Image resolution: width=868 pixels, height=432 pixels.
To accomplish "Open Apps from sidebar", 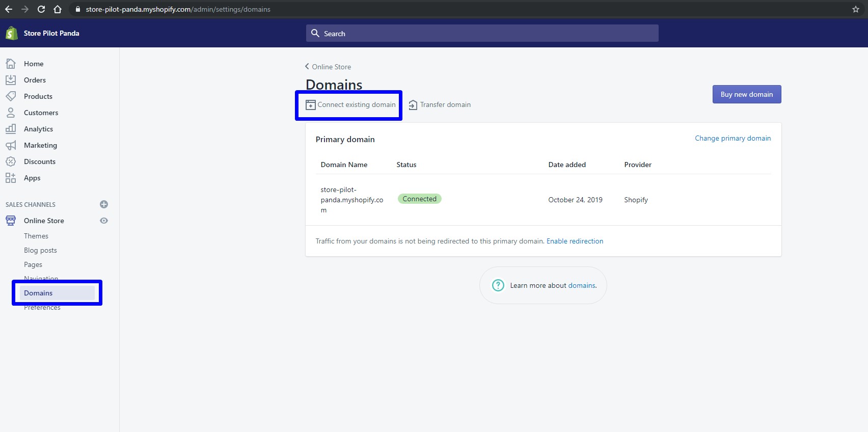I will 32,178.
